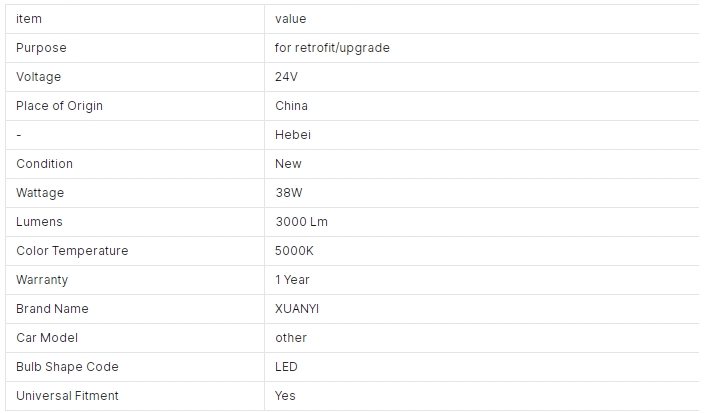Select the Place of Origin label
This screenshot has width=707, height=413.
(x=60, y=106)
